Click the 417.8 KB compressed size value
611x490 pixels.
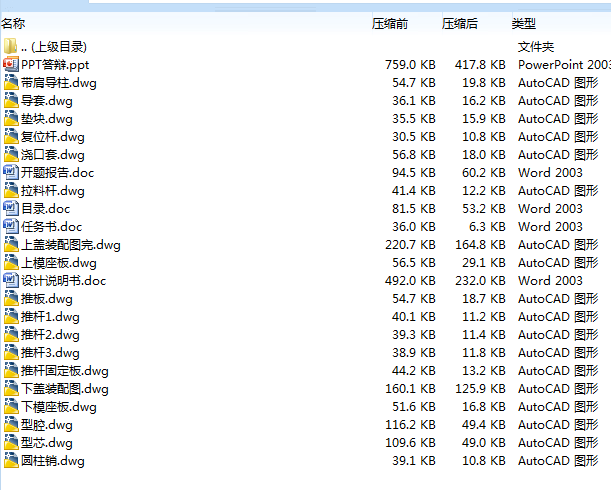pos(480,64)
